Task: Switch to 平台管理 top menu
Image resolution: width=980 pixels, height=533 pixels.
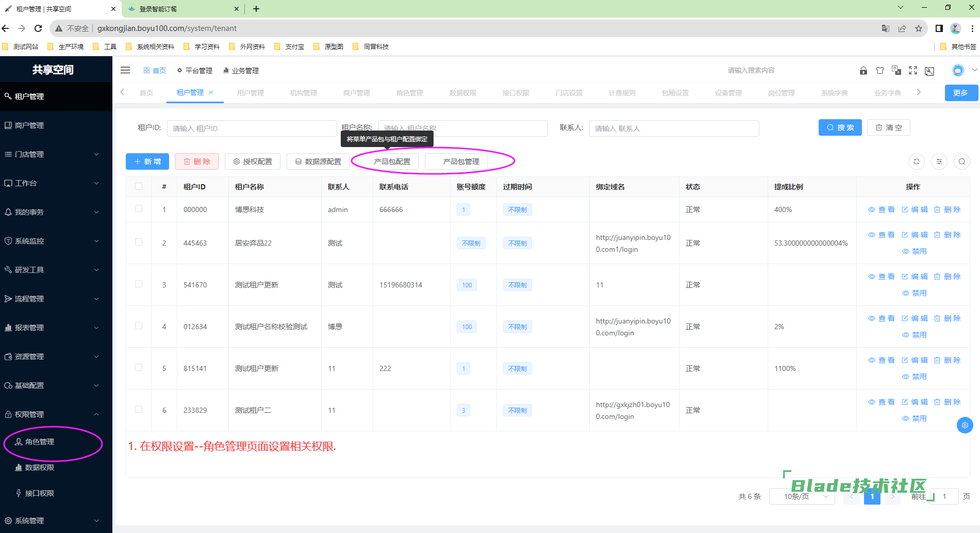Action: [195, 71]
